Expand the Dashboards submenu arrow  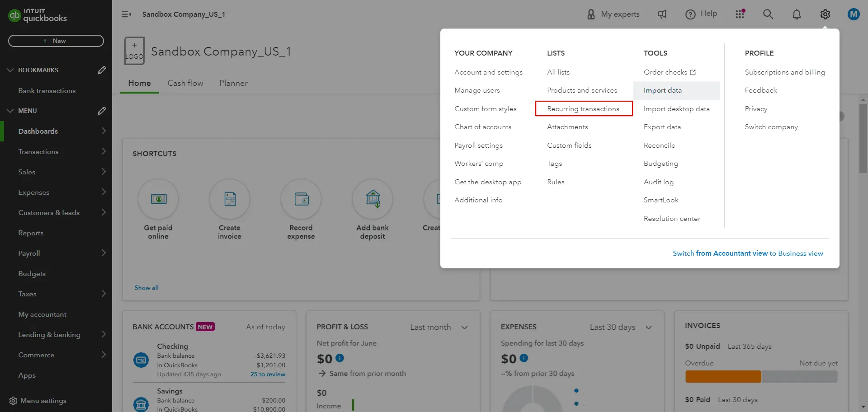coord(104,131)
